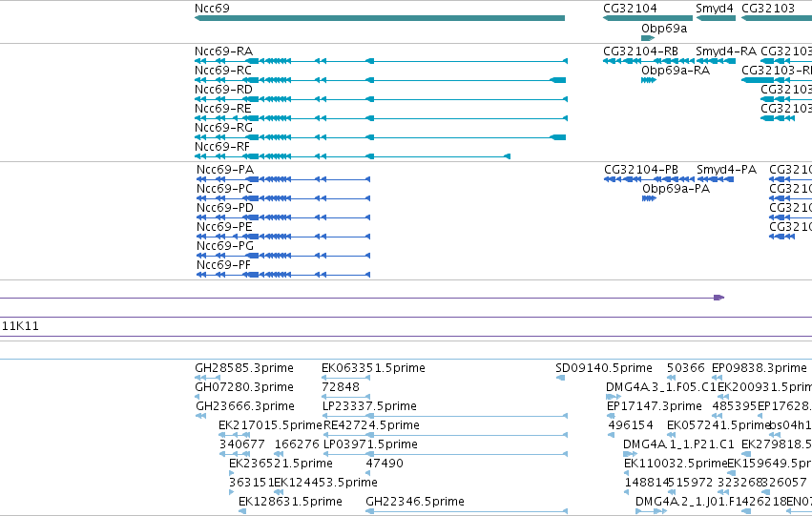Click protein label Ncc69-PF
This screenshot has height=516, width=812.
pyautogui.click(x=223, y=265)
